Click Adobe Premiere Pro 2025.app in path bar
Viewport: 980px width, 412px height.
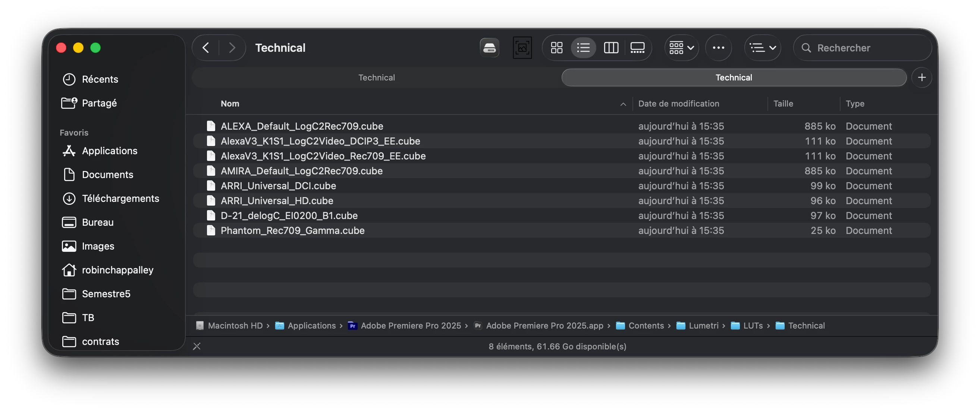pyautogui.click(x=538, y=326)
